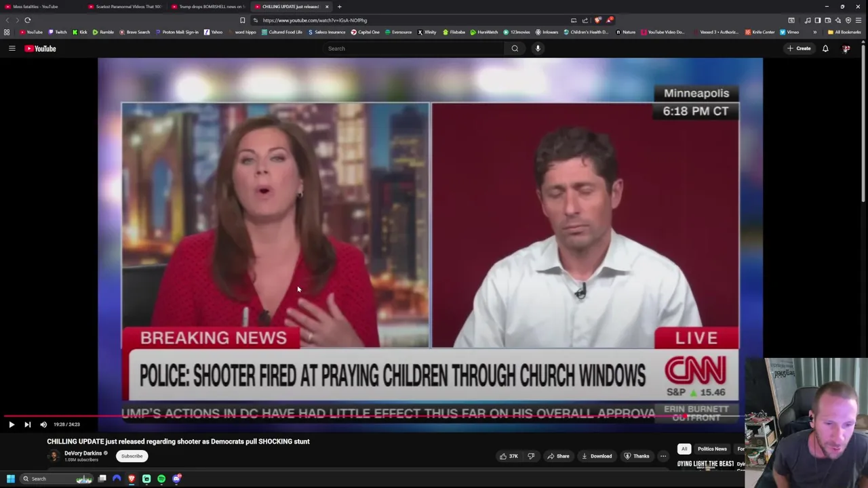Open Brave Wallet icon
The width and height of the screenshot is (868, 488).
(828, 20)
